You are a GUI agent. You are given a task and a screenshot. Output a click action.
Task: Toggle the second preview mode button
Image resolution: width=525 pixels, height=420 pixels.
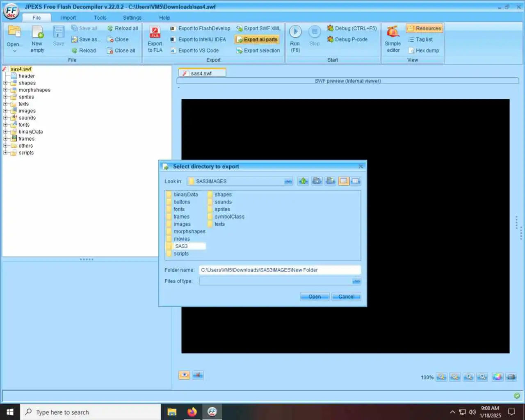(x=198, y=375)
